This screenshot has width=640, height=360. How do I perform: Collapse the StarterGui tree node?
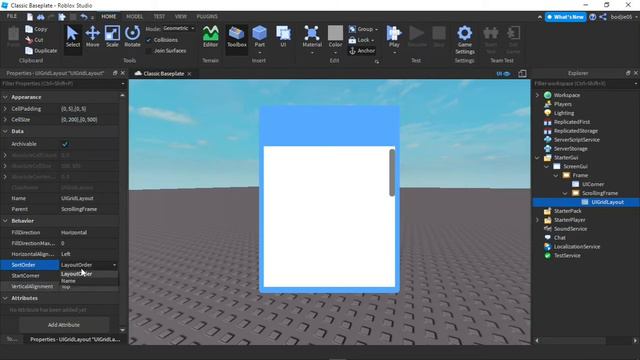(x=537, y=158)
